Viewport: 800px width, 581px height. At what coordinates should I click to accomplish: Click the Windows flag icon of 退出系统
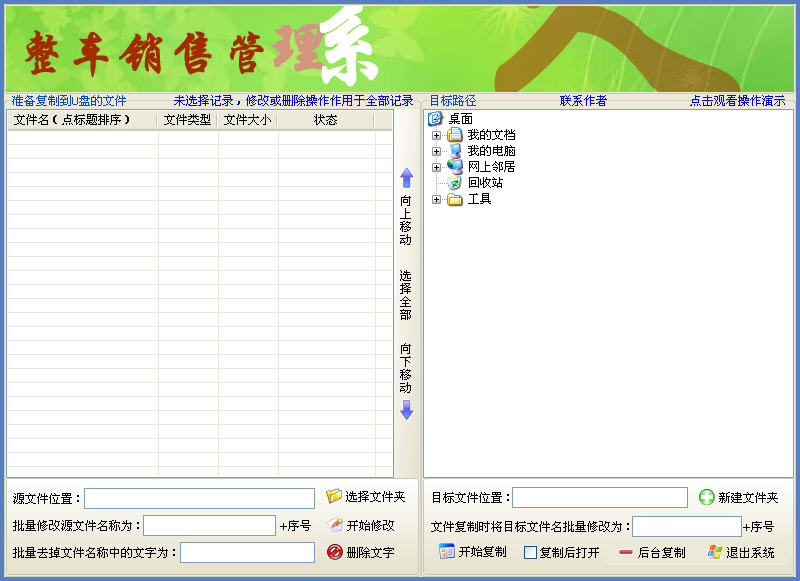pyautogui.click(x=715, y=552)
